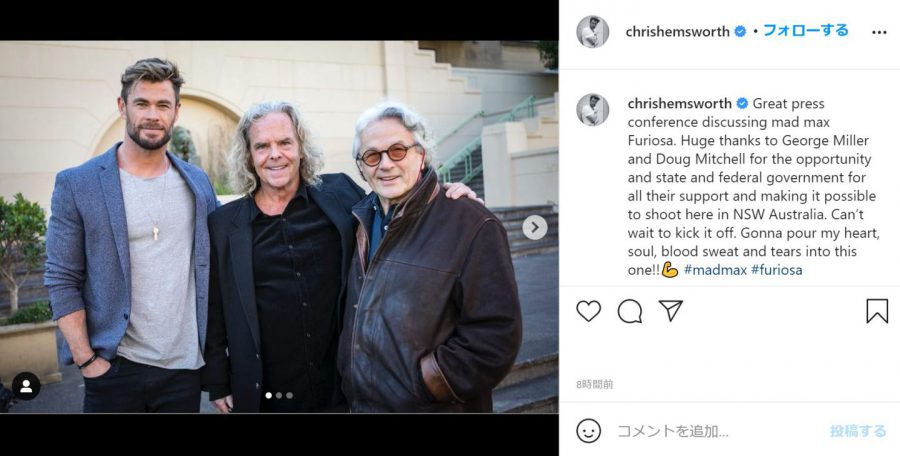900x456 pixels.
Task: Share post with paper plane icon
Action: tap(670, 311)
